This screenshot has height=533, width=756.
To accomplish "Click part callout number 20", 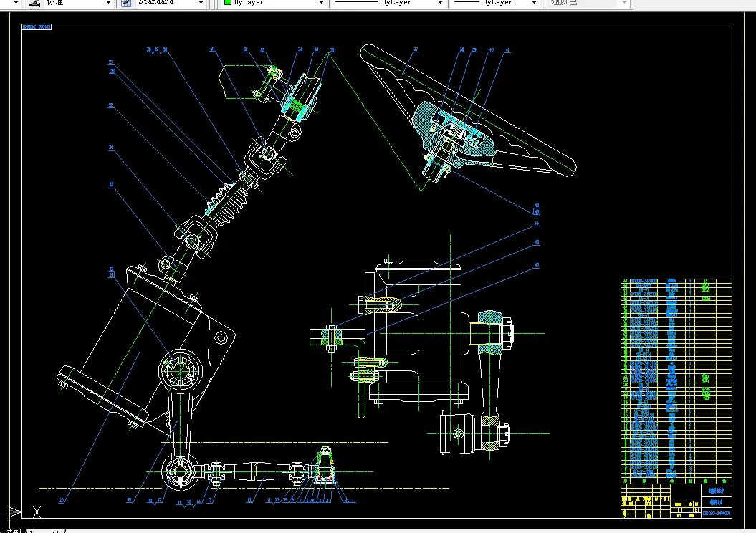I will coord(62,500).
